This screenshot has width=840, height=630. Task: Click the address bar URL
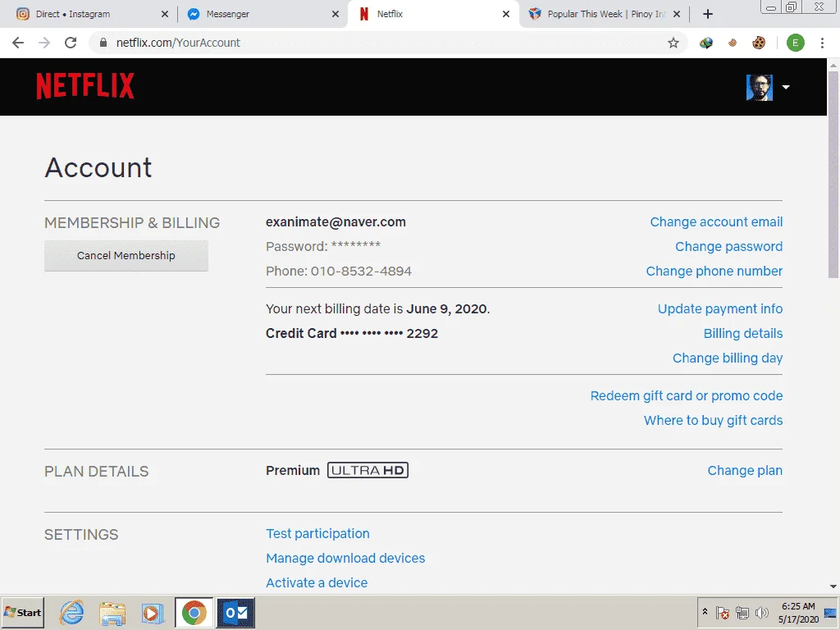[x=178, y=43]
